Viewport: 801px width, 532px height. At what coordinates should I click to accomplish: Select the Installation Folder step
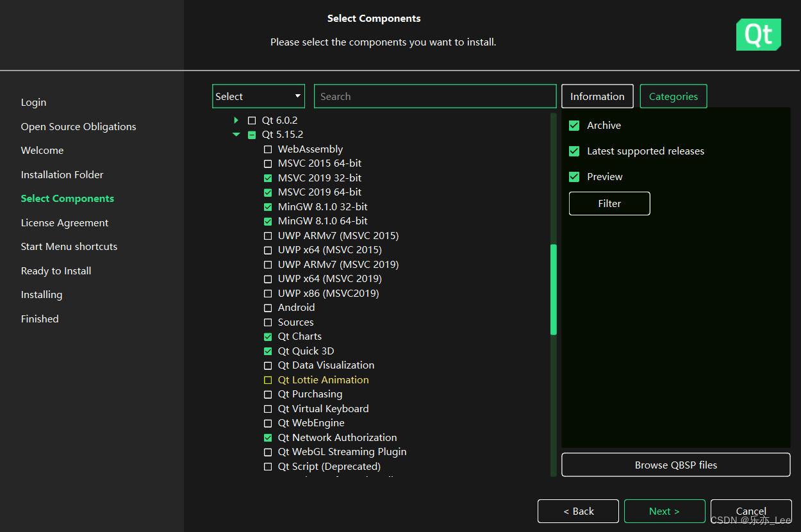(62, 175)
